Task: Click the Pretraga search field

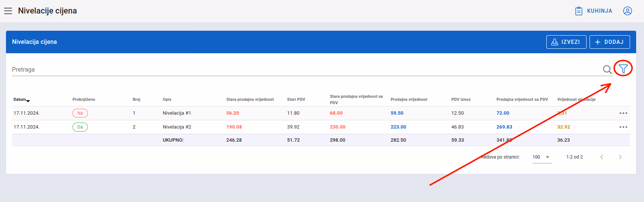Action: (x=306, y=70)
